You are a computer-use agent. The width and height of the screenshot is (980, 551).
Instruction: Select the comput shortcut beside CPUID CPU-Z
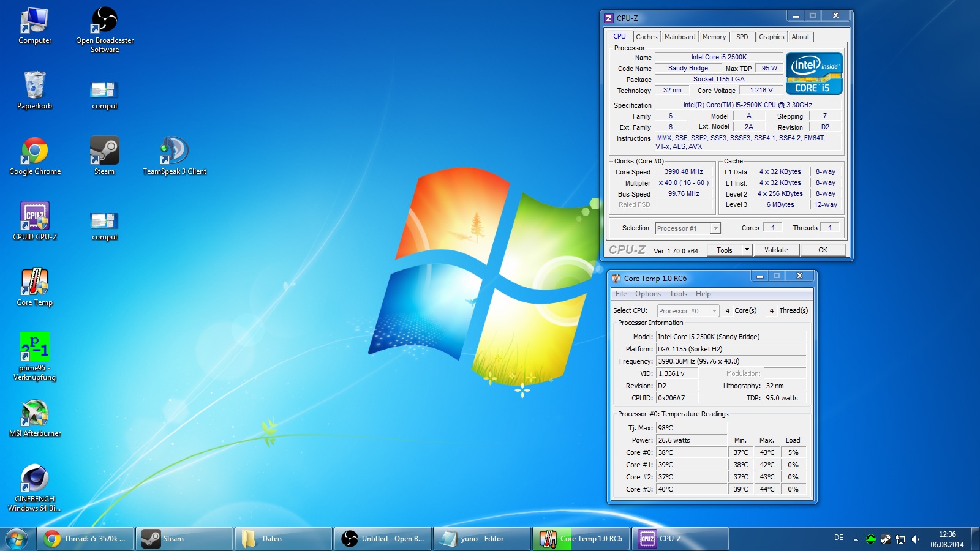pyautogui.click(x=105, y=226)
